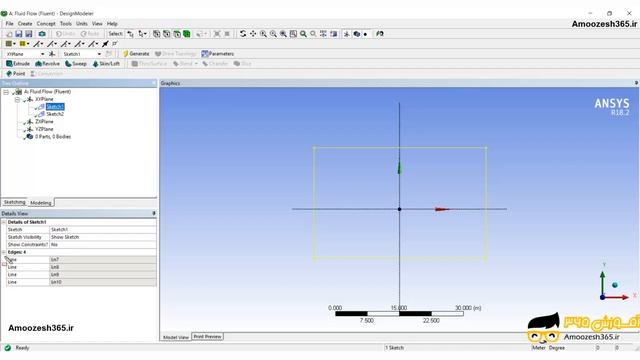This screenshot has height=360, width=640.
Task: Switch to the Model View tab
Action: click(176, 337)
